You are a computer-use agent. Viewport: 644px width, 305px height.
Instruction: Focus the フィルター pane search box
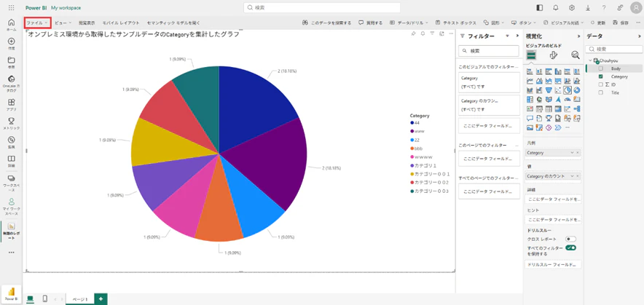coord(489,51)
